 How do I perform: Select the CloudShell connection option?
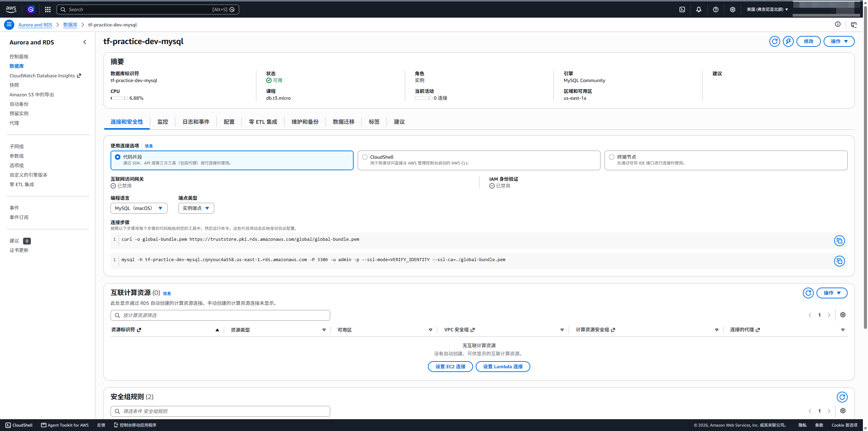click(x=479, y=160)
